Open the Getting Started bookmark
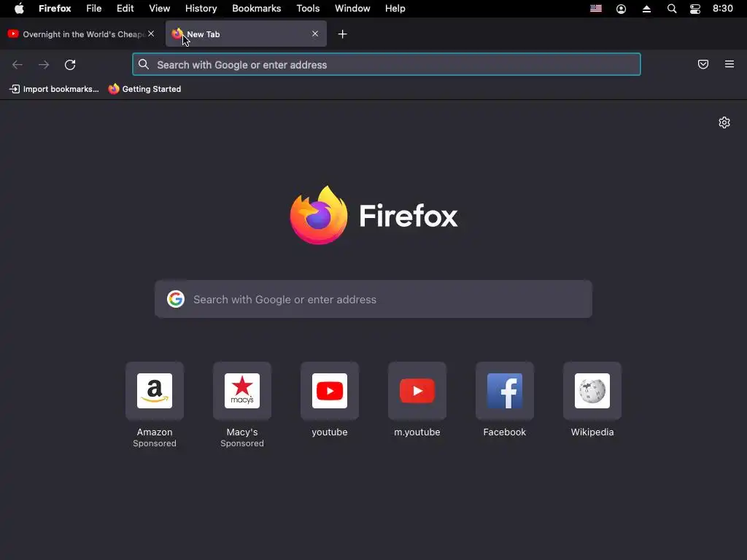Viewport: 747px width, 560px height. coord(145,89)
